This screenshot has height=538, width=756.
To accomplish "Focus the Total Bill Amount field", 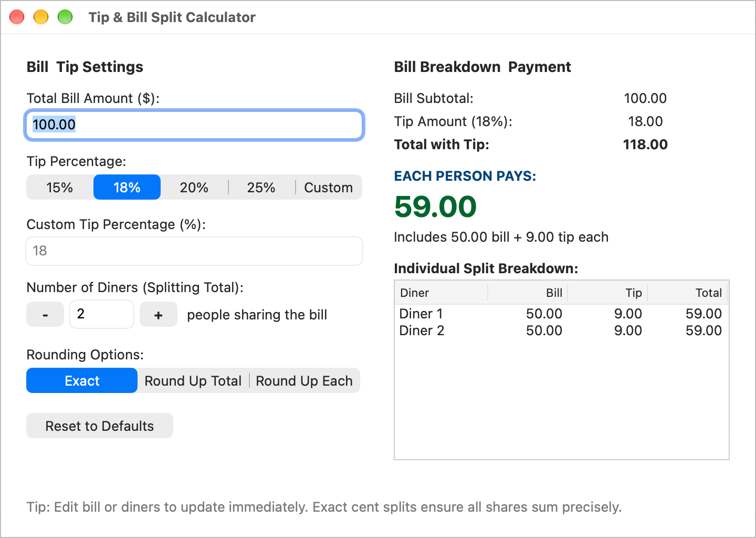I will 194,125.
